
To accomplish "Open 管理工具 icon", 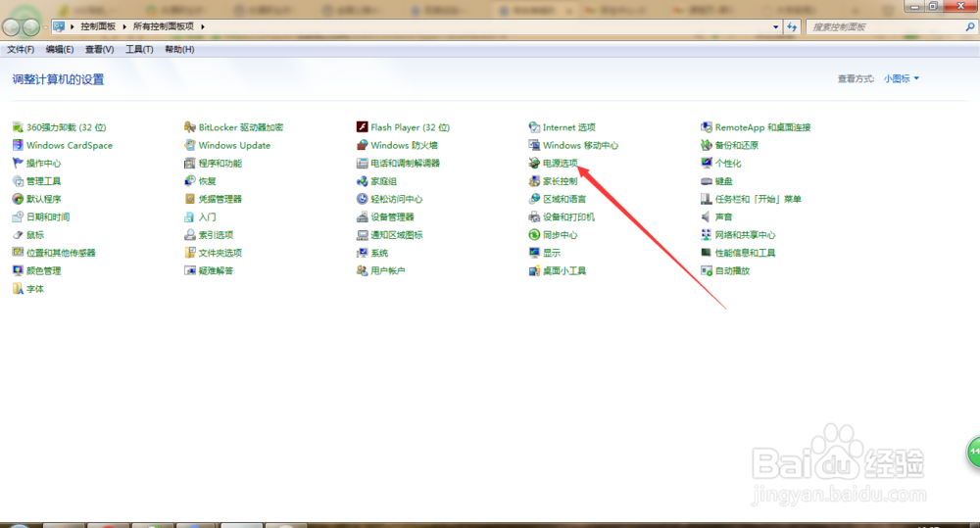I will (x=18, y=181).
